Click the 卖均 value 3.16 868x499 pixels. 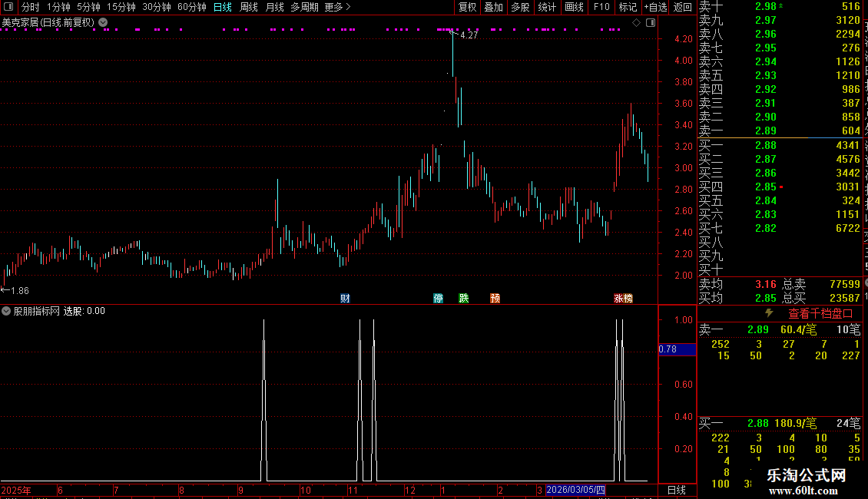766,284
